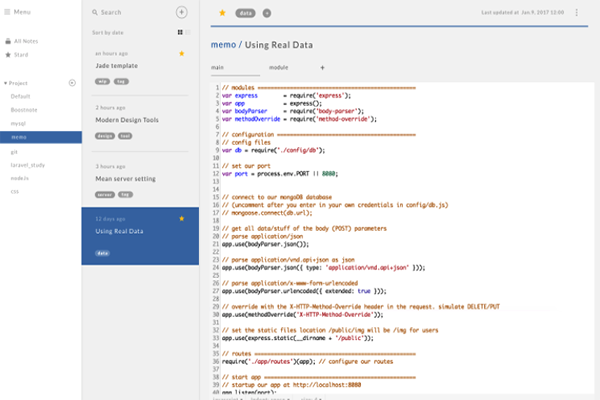Select the main snippet tab

pos(217,67)
